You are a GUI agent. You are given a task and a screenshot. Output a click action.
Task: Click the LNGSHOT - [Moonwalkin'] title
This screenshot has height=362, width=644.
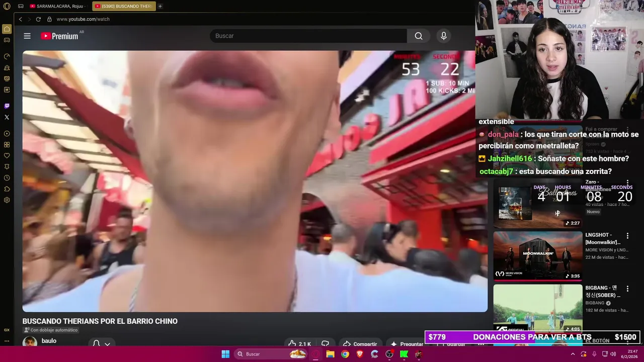coord(603,238)
